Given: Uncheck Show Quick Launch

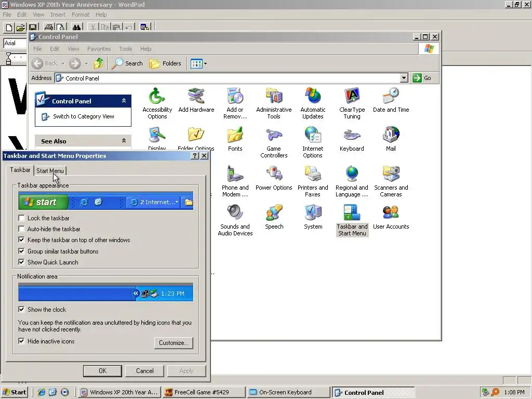Looking at the screenshot, I should [x=21, y=262].
